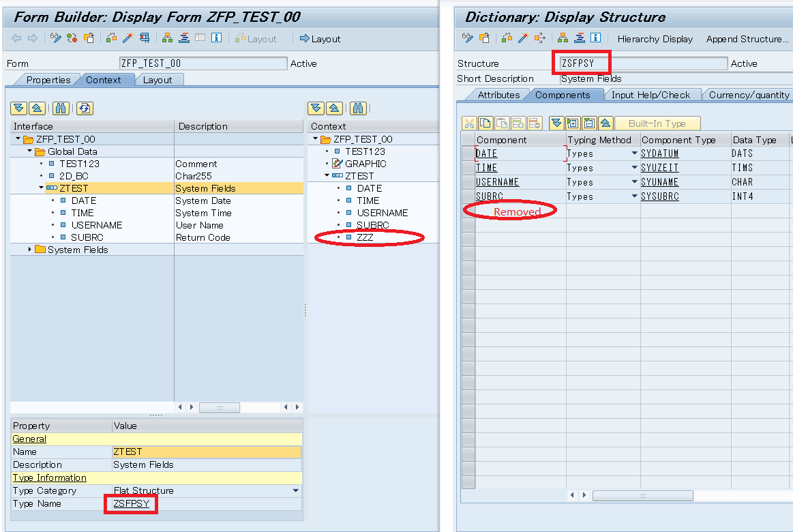Switch to Properties tab in Form Builder

48,80
